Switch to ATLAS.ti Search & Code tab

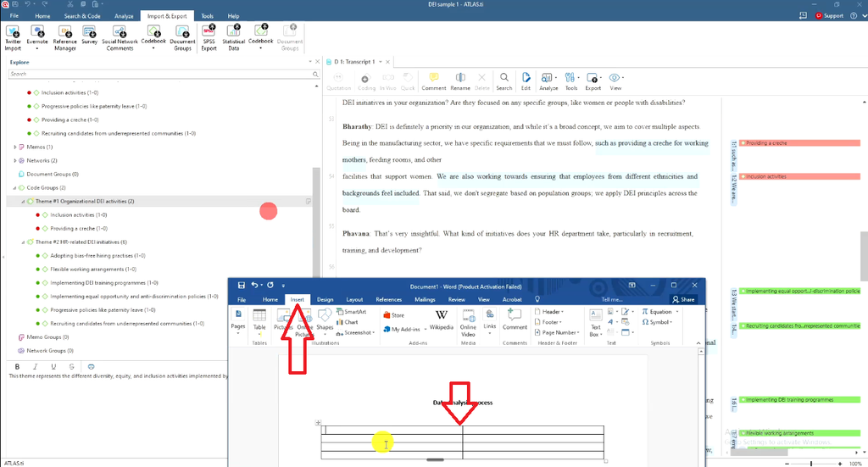coord(82,16)
